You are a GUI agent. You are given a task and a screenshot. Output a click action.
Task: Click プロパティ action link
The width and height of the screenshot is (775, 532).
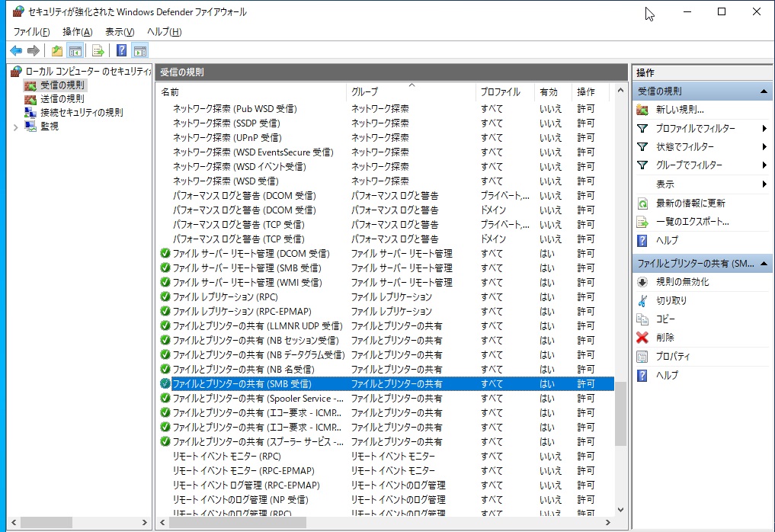click(x=672, y=357)
